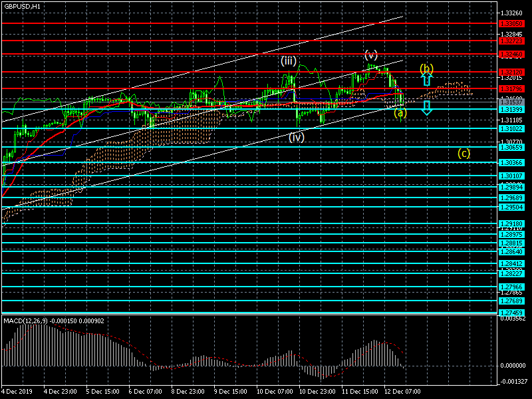Select the 1.27459 cyan price label
Image resolution: width=532 pixels, height=399 pixels.
(x=511, y=313)
